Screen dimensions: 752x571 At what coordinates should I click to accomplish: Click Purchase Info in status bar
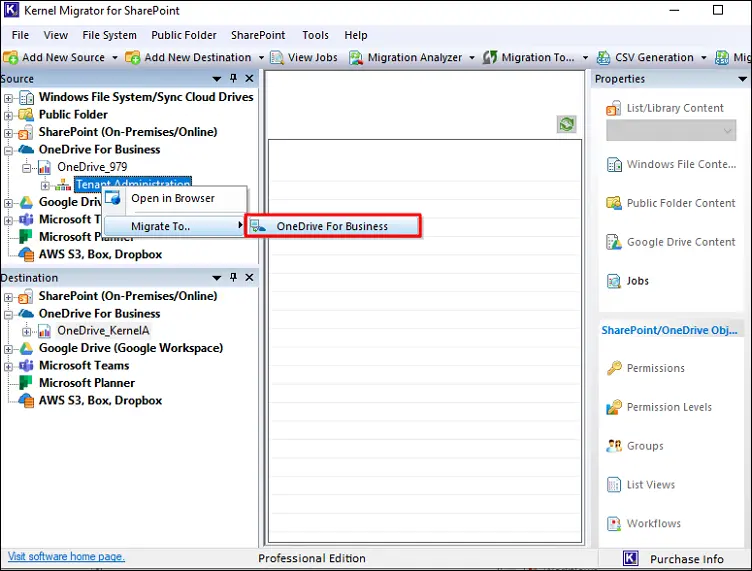(686, 559)
